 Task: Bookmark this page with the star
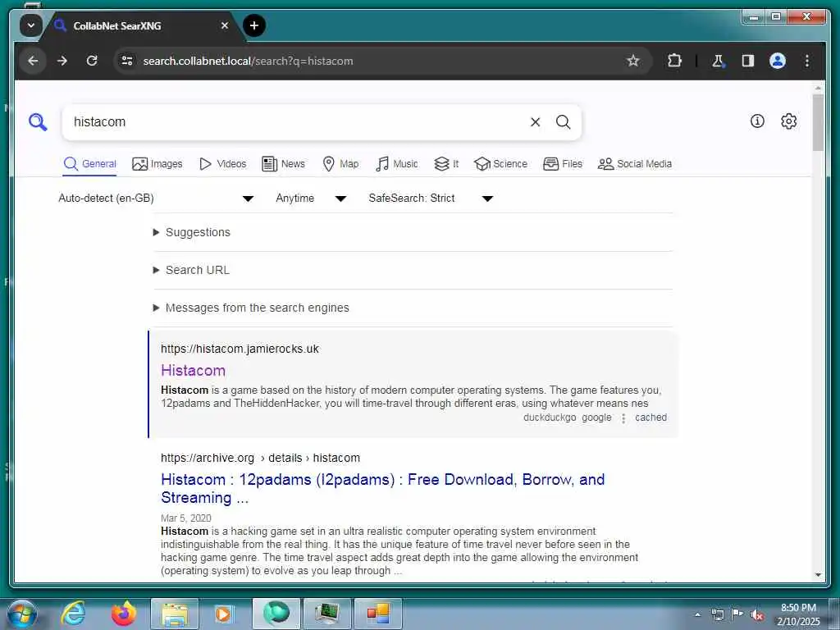pos(632,61)
